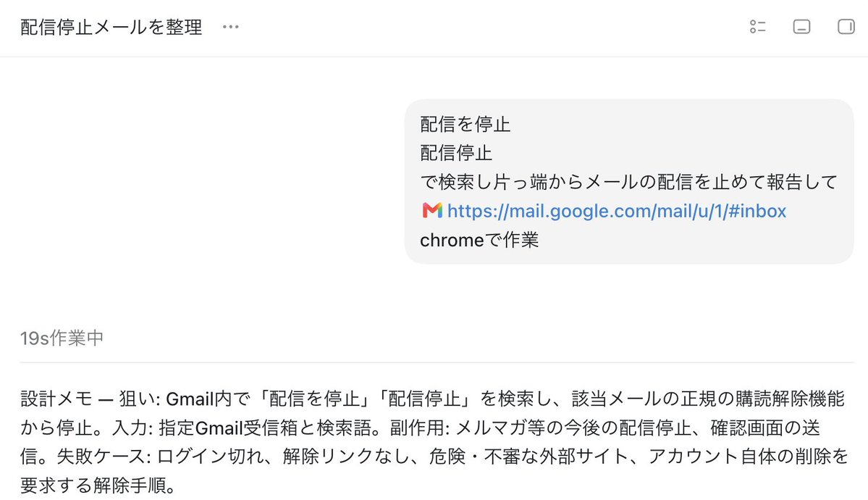The image size is (868, 500).
Task: Click the 配信を停止 line in user message
Action: pyautogui.click(x=465, y=124)
